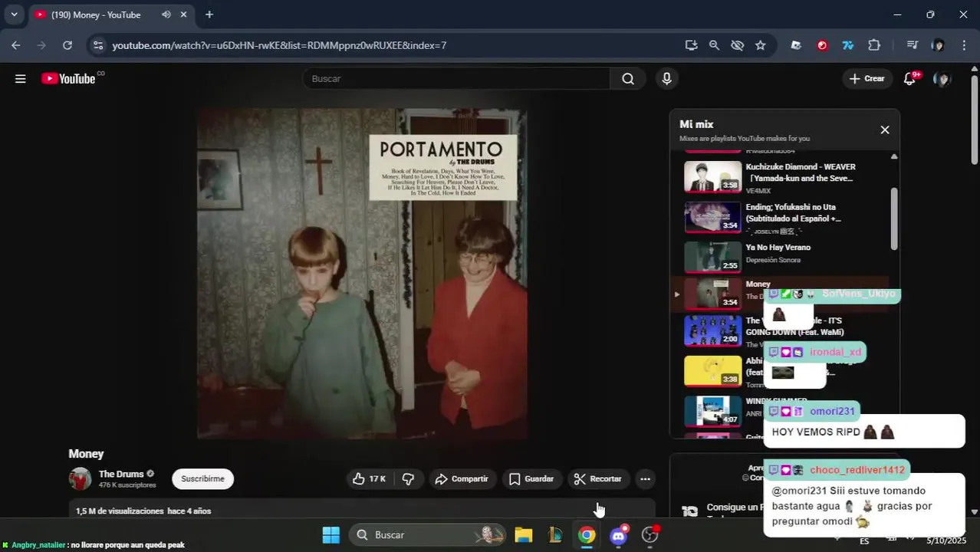980x552 pixels.
Task: Dislike the video with thumbs down
Action: [x=409, y=478]
